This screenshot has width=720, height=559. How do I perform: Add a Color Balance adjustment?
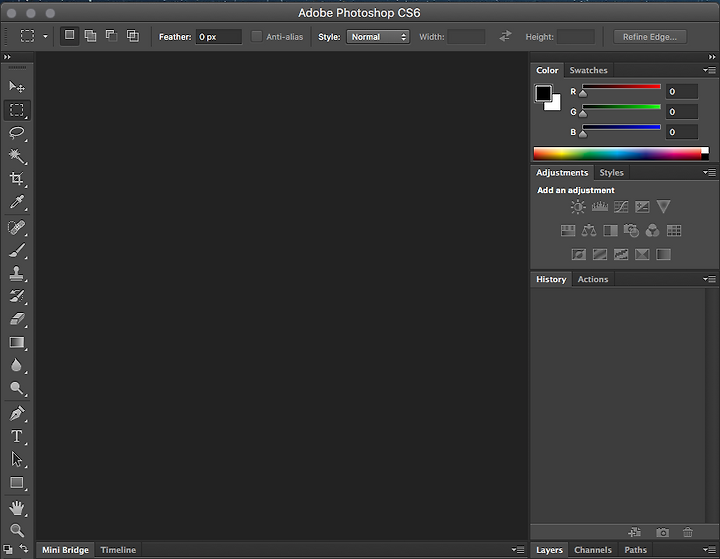click(x=589, y=231)
